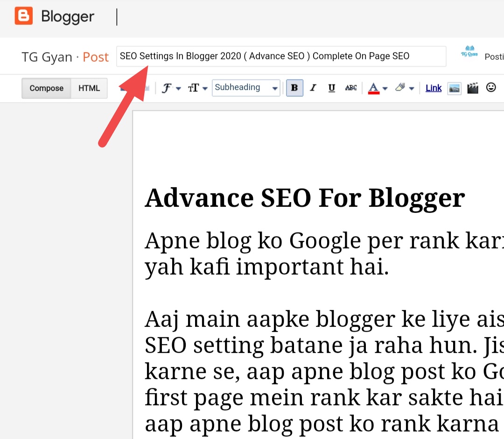Viewport: 504px width, 439px height.
Task: Click the insert image icon
Action: coord(454,88)
